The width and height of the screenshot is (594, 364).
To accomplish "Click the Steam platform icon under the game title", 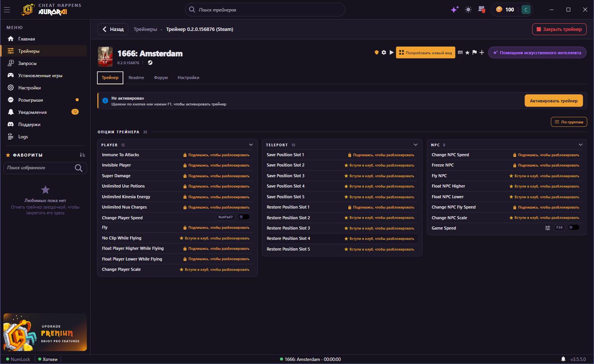I will (150, 63).
